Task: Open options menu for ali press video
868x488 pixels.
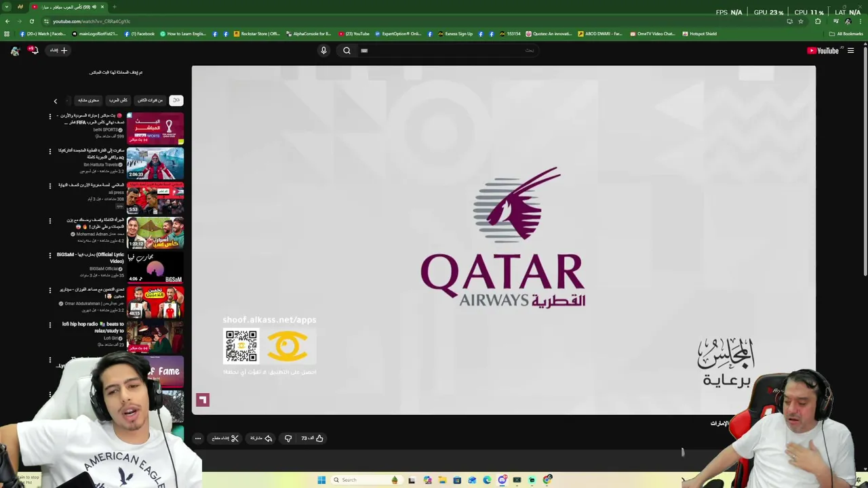Action: pyautogui.click(x=50, y=186)
